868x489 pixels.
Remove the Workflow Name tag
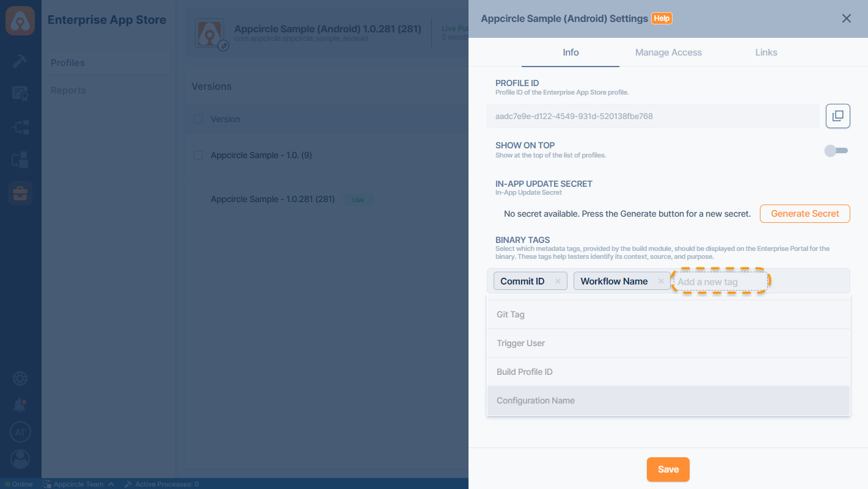click(661, 281)
